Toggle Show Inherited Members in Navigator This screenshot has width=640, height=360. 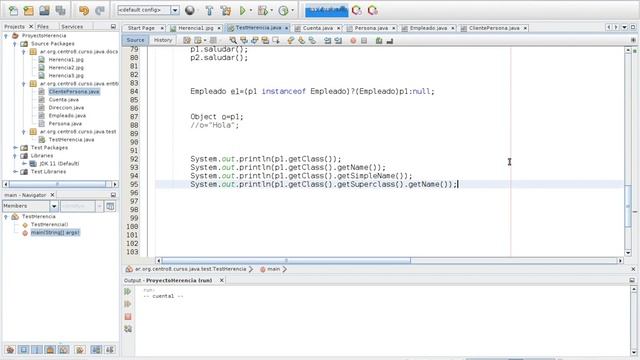[10, 350]
